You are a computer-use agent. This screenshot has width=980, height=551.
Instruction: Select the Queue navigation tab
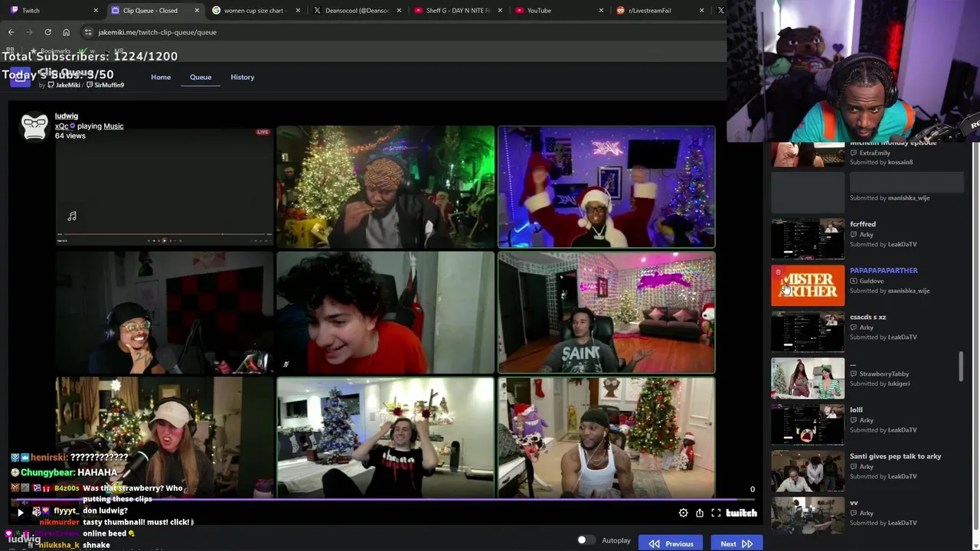click(x=201, y=77)
